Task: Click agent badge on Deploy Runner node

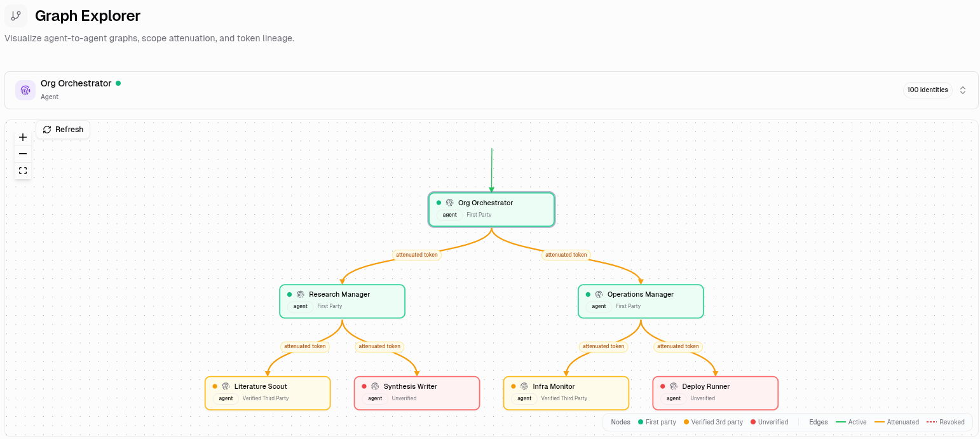Action: (674, 398)
